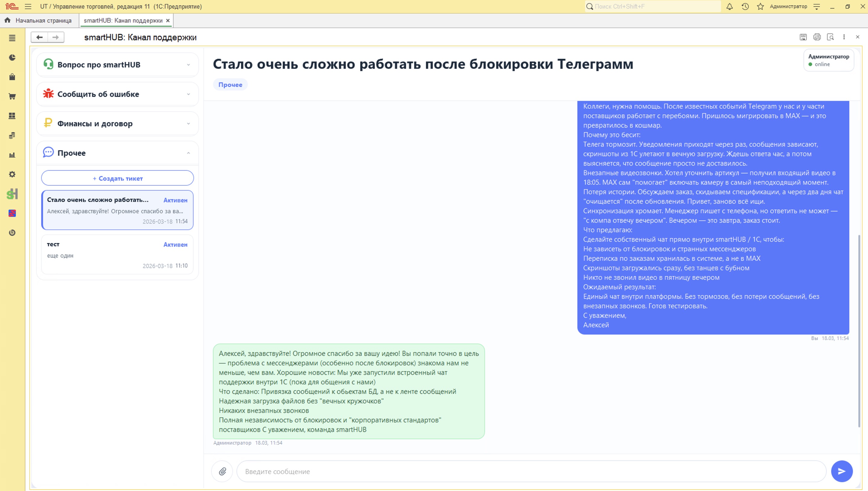Click the + Создать тикет button
Image resolution: width=868 pixels, height=491 pixels.
tap(118, 178)
